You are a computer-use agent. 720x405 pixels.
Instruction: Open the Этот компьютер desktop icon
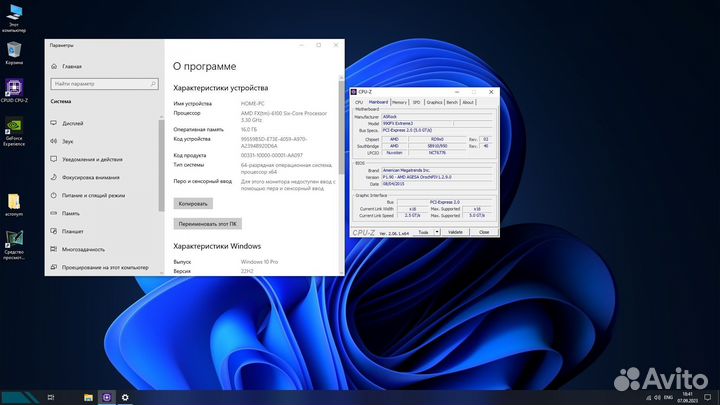click(x=14, y=17)
